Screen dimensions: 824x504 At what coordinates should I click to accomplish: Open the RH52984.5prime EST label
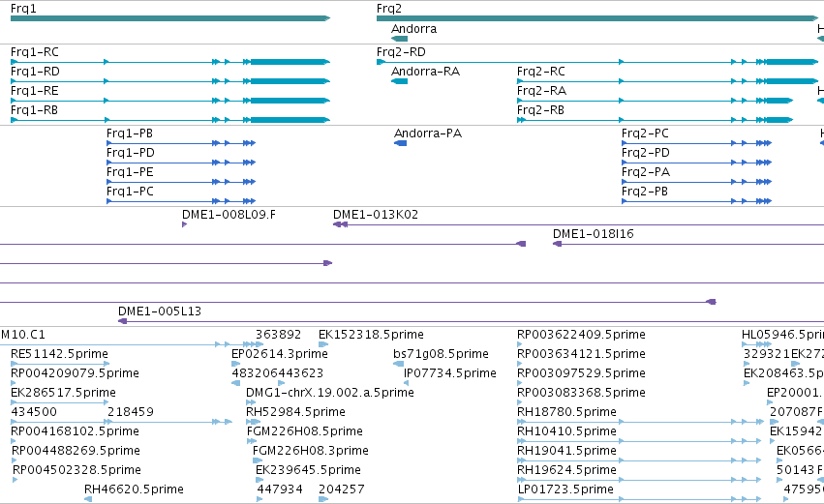[296, 412]
